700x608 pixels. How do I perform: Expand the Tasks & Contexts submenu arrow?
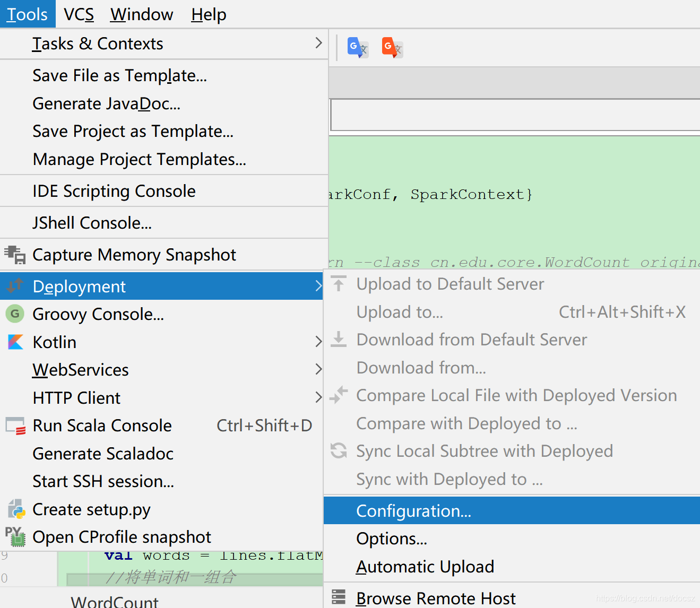click(318, 43)
